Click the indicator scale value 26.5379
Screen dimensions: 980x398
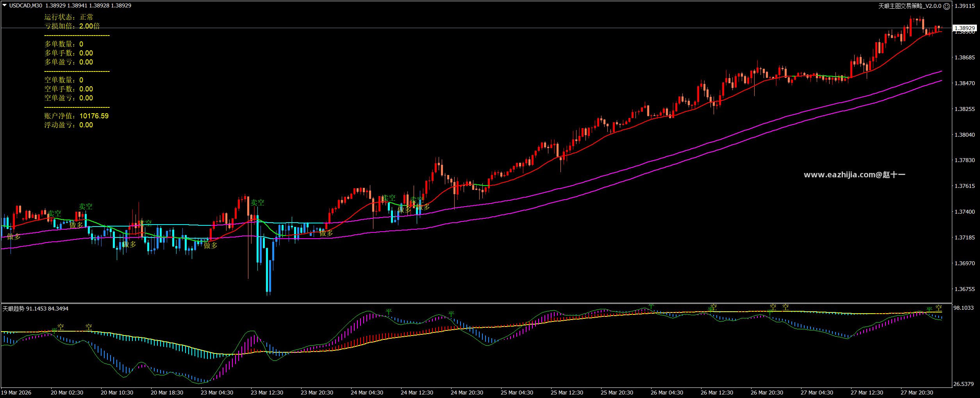click(x=964, y=384)
